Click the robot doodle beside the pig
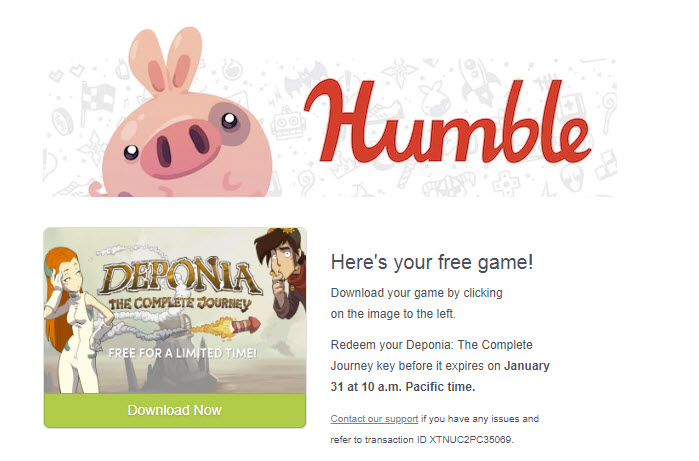The image size is (699, 461). tap(288, 123)
